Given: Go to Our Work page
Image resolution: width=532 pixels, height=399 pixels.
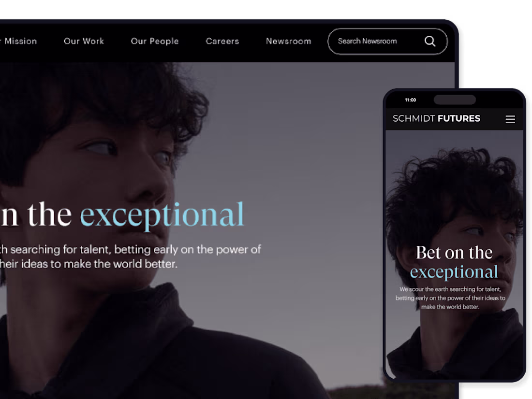Looking at the screenshot, I should point(84,41).
